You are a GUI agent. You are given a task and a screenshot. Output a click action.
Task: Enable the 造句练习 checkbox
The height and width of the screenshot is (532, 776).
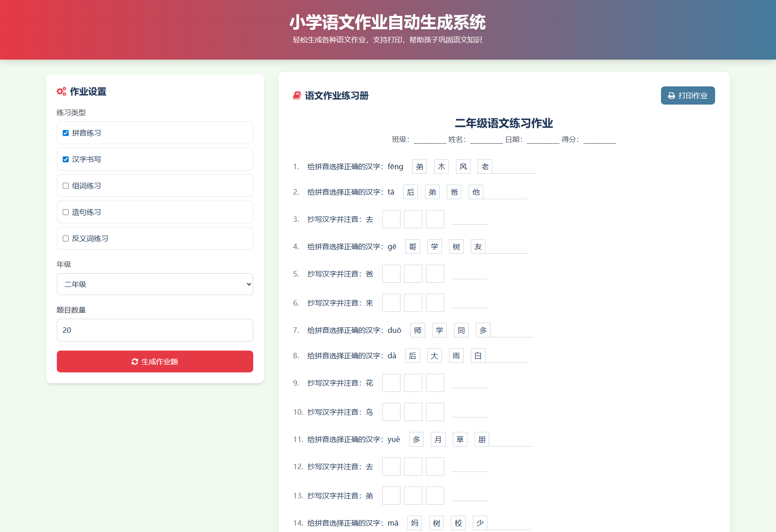click(x=65, y=212)
